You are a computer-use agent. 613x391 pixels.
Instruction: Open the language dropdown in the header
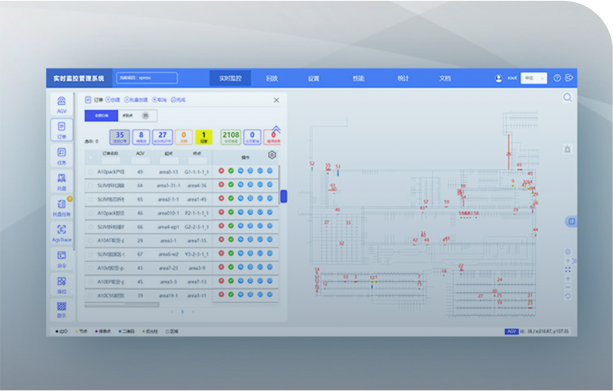(534, 78)
